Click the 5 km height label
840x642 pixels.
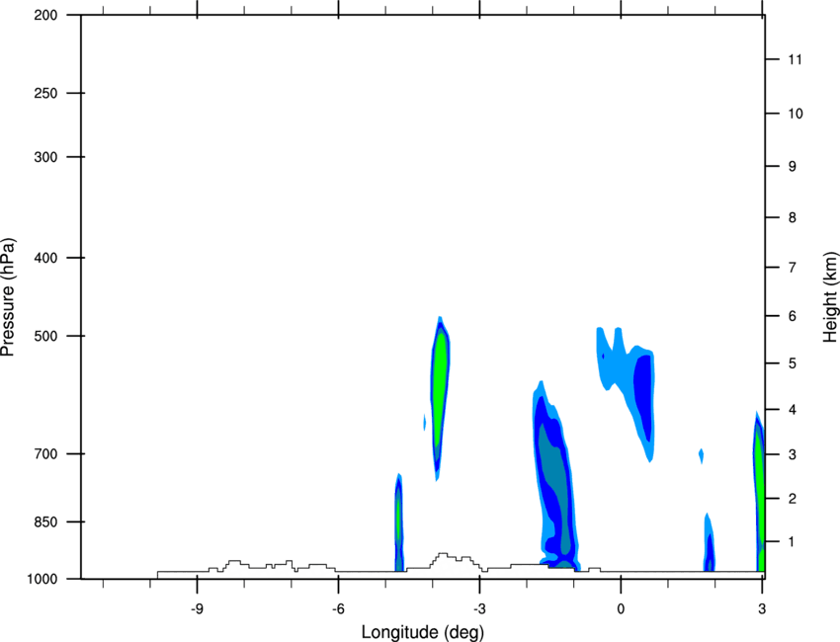pyautogui.click(x=793, y=363)
